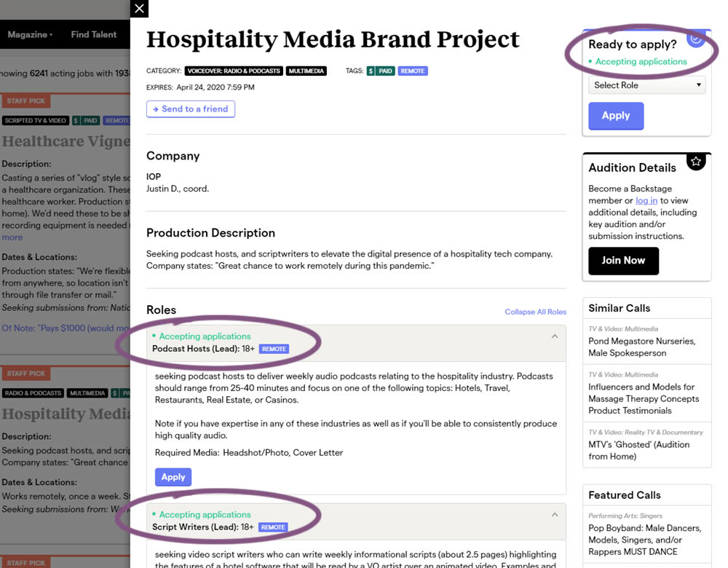Collapse the Script Writers role section

[555, 515]
